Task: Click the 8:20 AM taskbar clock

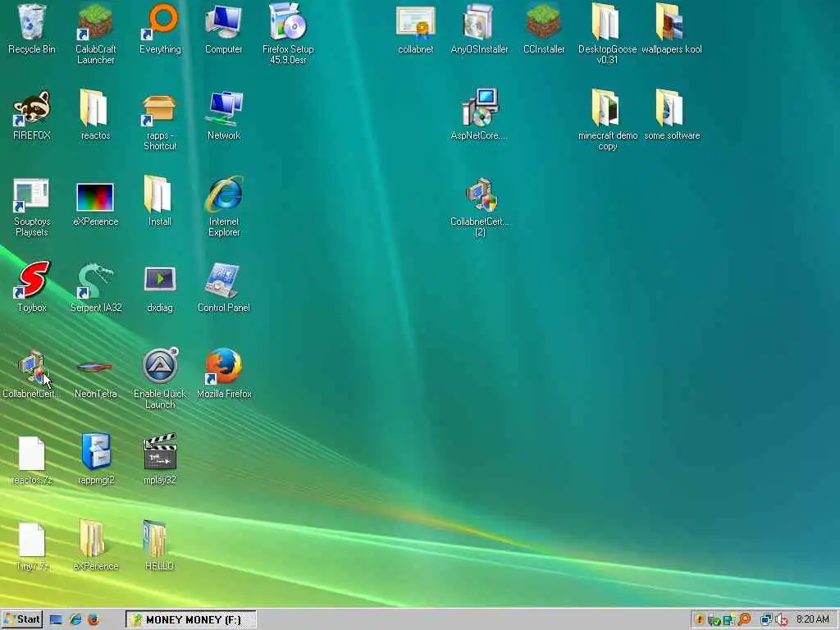Action: point(813,619)
